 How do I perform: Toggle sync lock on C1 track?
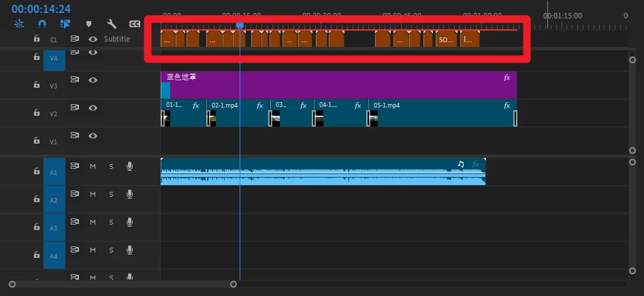click(74, 39)
